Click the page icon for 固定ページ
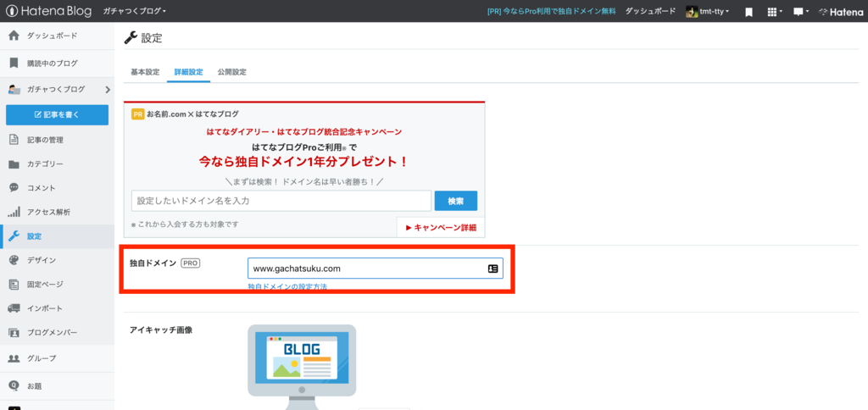The width and height of the screenshot is (868, 410). [14, 285]
